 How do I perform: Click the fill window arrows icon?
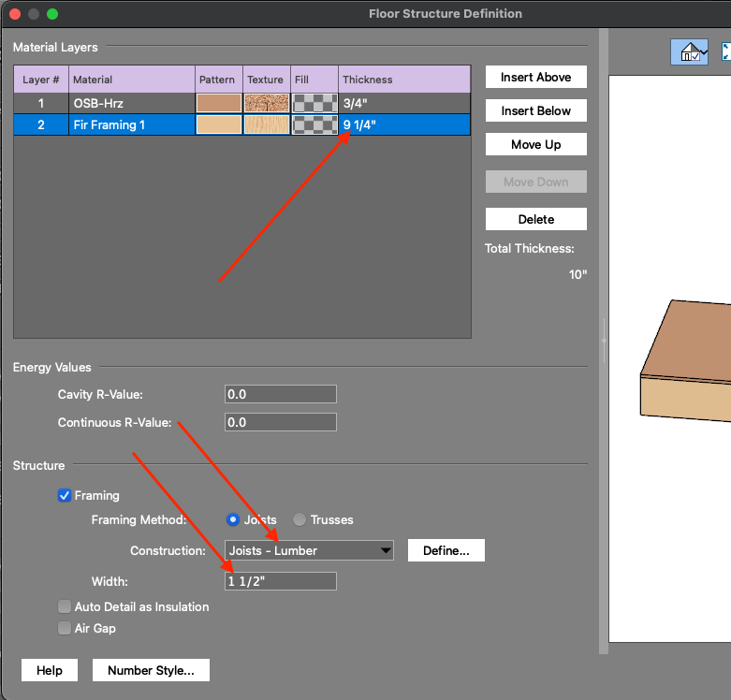point(726,52)
